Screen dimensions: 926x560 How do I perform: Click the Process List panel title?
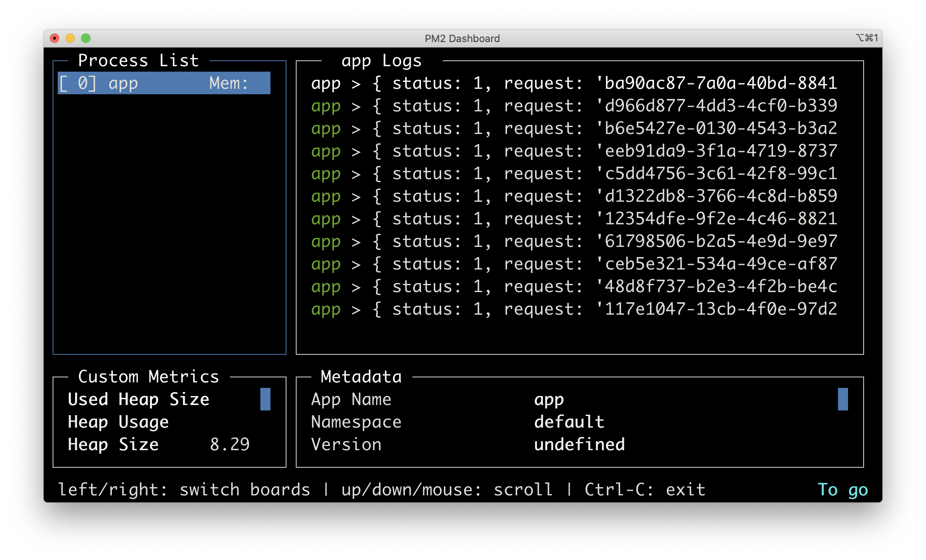(x=138, y=60)
